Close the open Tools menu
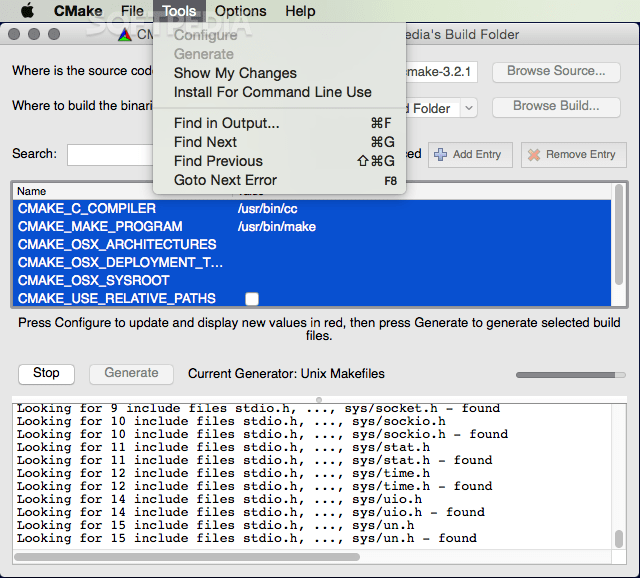 179,11
